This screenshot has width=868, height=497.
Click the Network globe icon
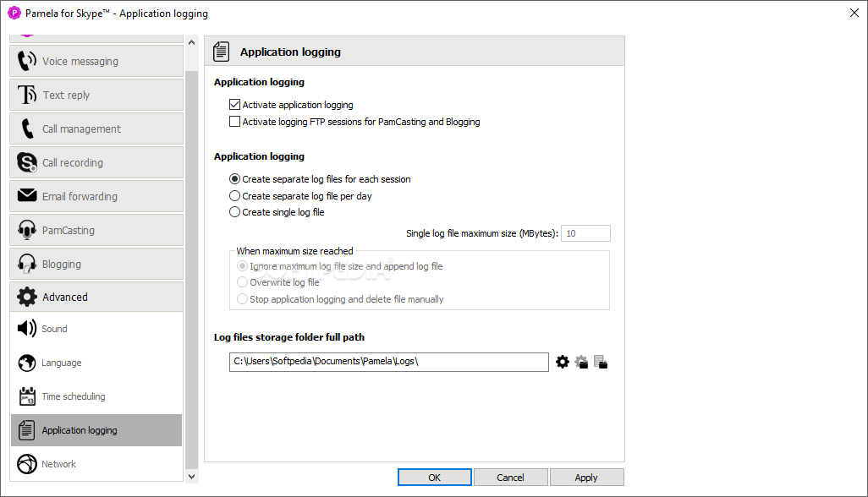pyautogui.click(x=26, y=464)
